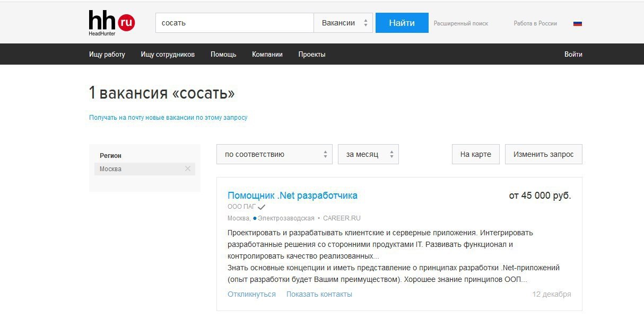Click the Регион filter heading
The width and height of the screenshot is (644, 328).
(110, 156)
